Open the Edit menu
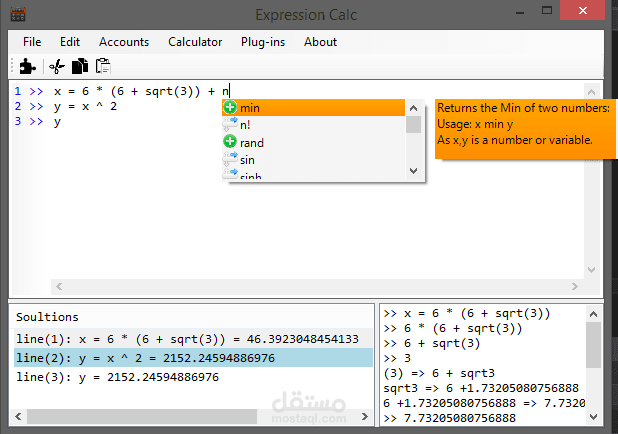This screenshot has width=618, height=434. (x=70, y=42)
